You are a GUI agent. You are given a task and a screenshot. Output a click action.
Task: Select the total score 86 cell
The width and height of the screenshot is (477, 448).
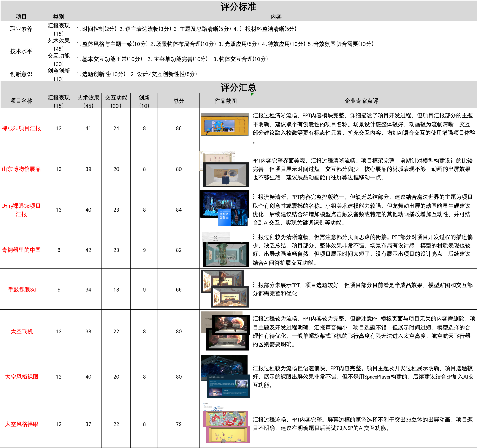[178, 128]
